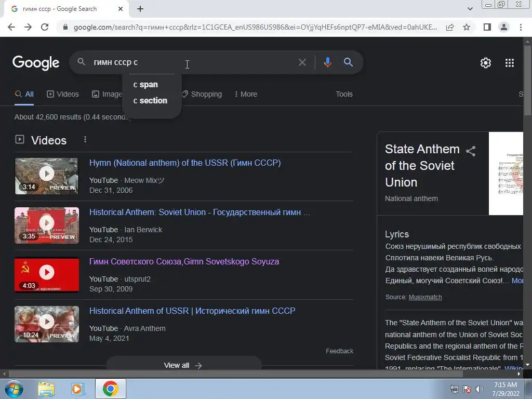Click the scroll right arrow at bottom
This screenshot has width=532, height=399.
point(519,374)
